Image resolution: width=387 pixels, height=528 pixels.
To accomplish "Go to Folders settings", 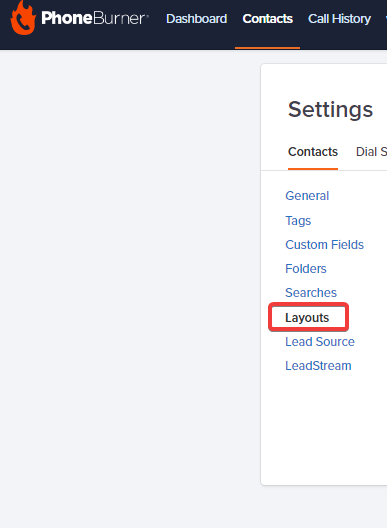I will point(306,269).
